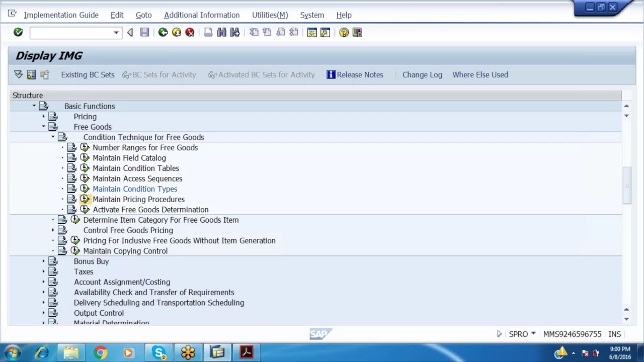Click the execute icon for Maintain Condition Tables
Viewport: 644px width, 362px height.
(x=85, y=168)
